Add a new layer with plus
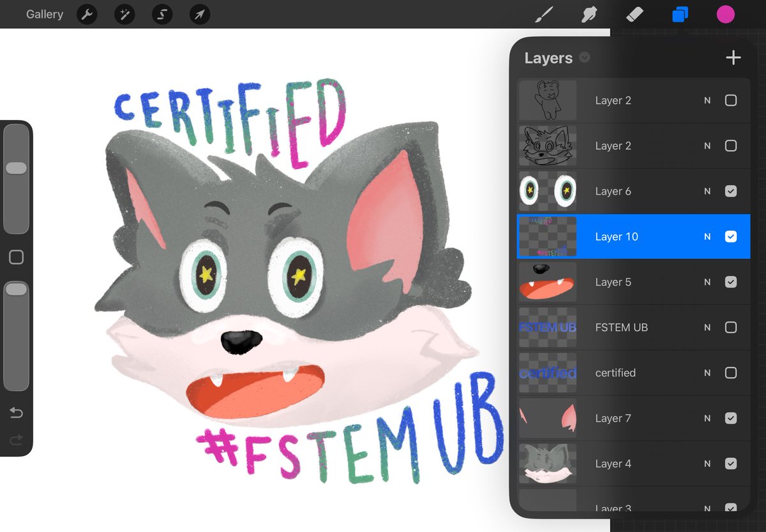 click(x=733, y=58)
